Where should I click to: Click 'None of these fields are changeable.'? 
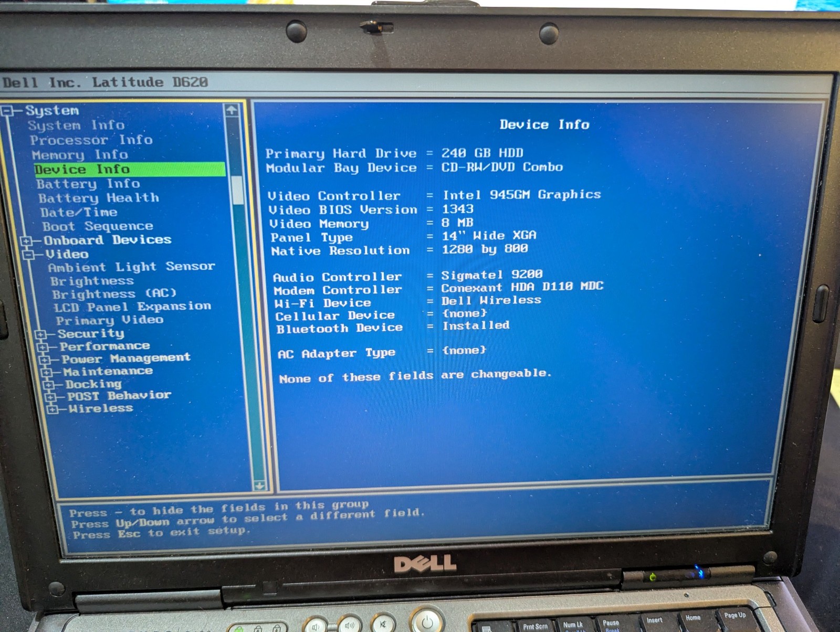415,376
